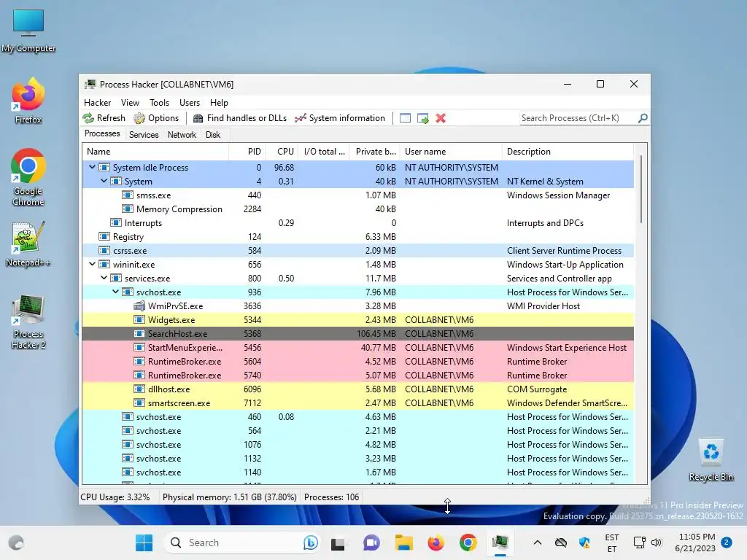Open System information window
Viewport: 747px width, 560px height.
[340, 118]
